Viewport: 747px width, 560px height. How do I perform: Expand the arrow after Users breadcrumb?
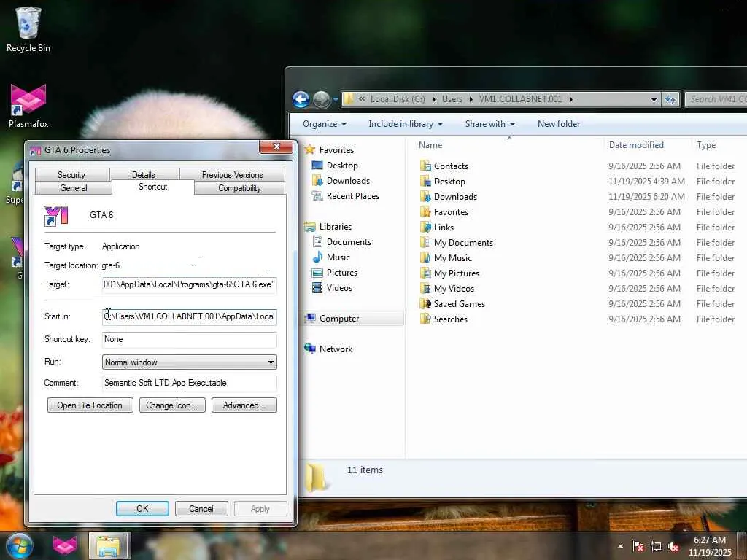(x=471, y=99)
